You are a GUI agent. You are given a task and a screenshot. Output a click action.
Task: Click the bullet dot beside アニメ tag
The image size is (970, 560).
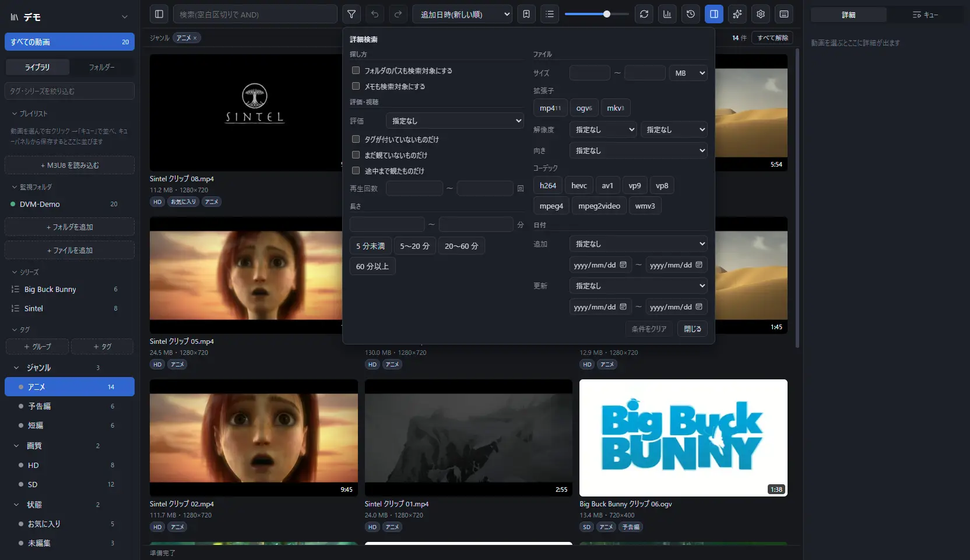pyautogui.click(x=21, y=387)
